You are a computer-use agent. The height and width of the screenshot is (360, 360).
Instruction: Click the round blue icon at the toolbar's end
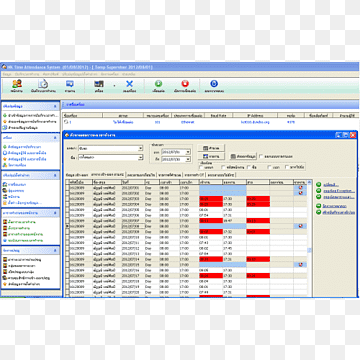[214, 84]
